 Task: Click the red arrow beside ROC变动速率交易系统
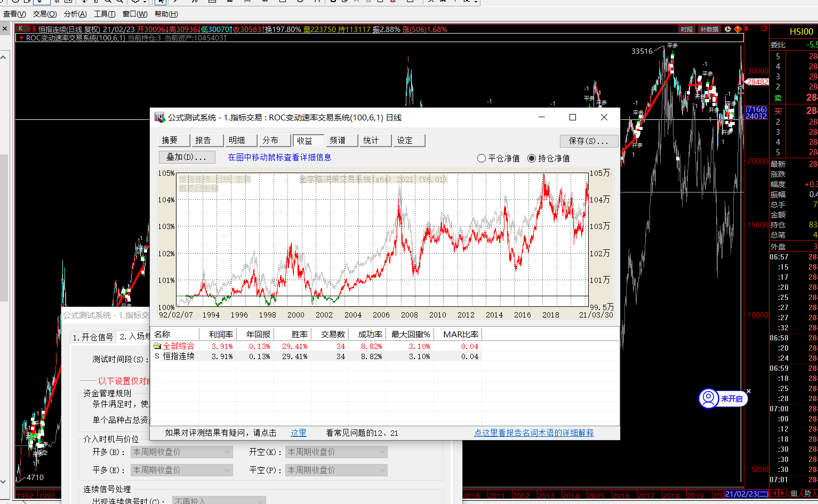point(21,38)
